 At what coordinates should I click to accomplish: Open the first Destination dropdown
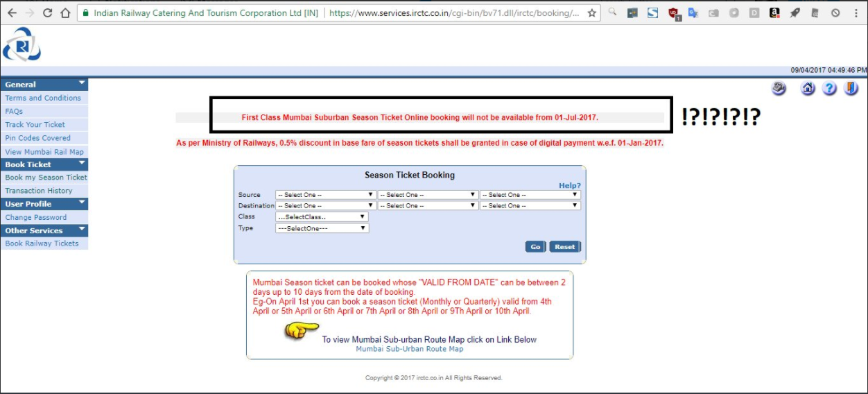(325, 206)
